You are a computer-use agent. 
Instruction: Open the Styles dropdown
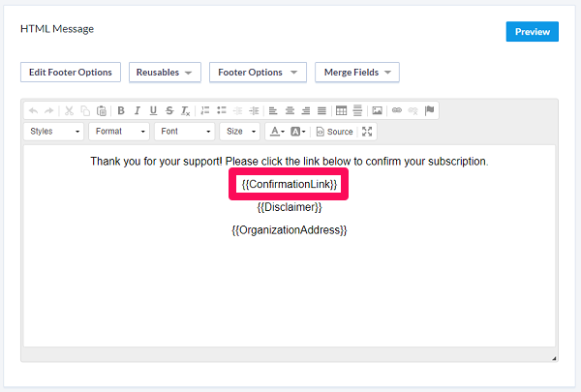(53, 132)
